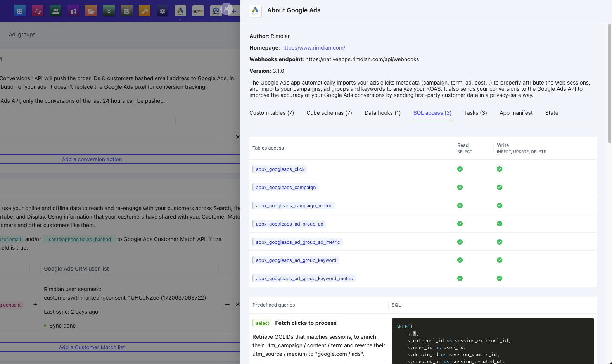Open the users icon in top bar

55,11
